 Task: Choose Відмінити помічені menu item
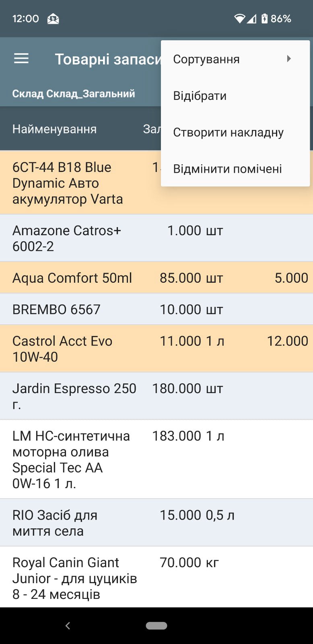[235, 169]
